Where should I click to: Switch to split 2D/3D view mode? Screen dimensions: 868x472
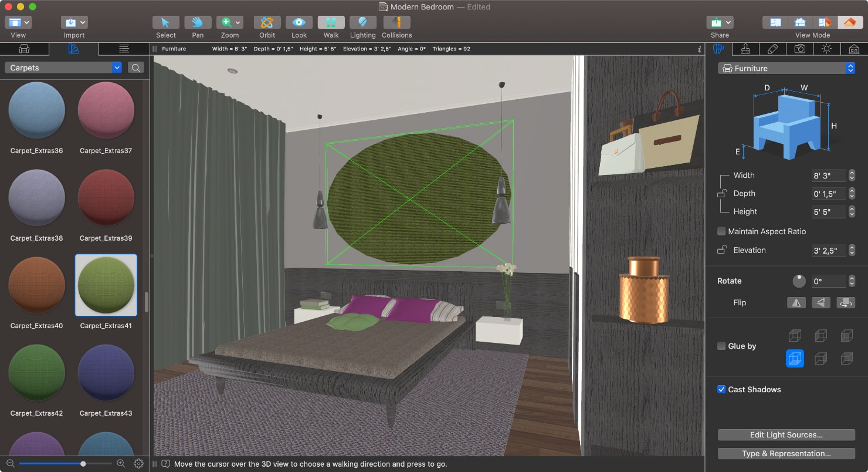(825, 22)
